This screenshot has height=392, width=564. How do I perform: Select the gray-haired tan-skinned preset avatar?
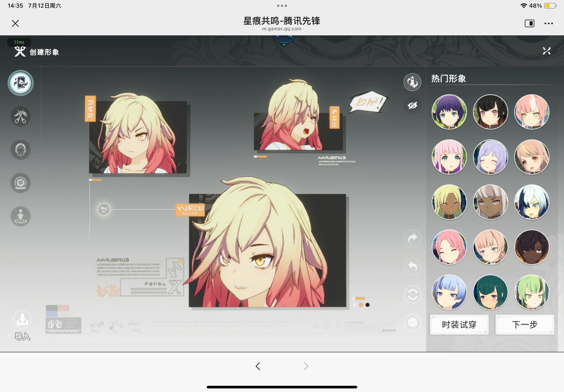point(491,202)
